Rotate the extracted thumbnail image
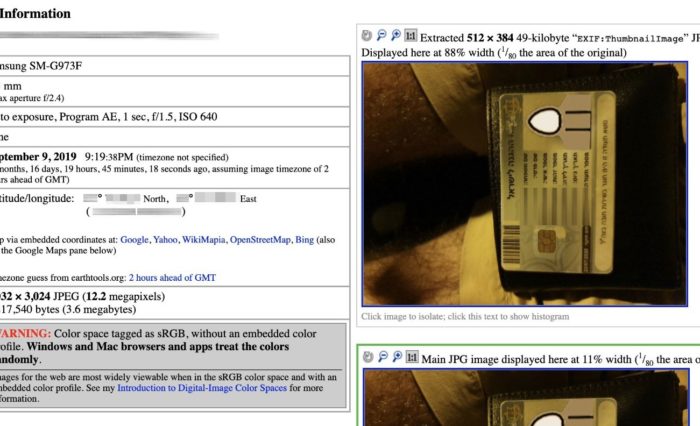The height and width of the screenshot is (426, 700). (367, 35)
